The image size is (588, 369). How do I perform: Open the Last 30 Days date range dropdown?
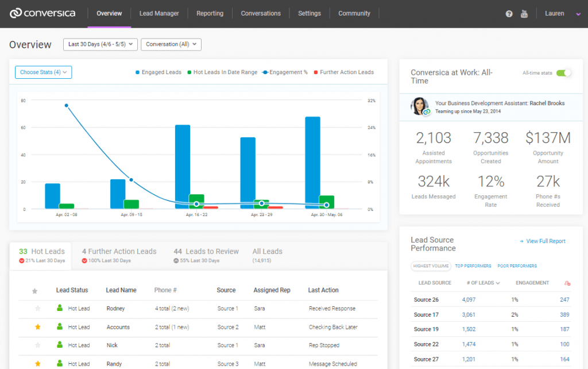100,44
